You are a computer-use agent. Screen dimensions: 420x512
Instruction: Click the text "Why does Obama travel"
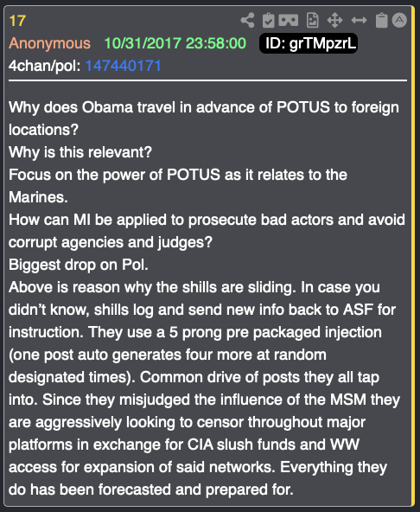coord(92,107)
